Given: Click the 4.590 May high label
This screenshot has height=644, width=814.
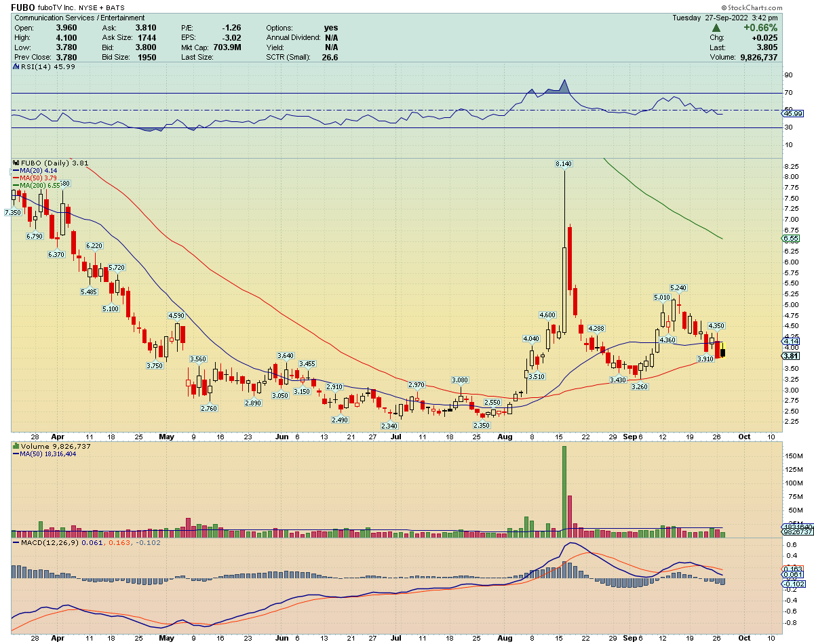Looking at the screenshot, I should (176, 316).
